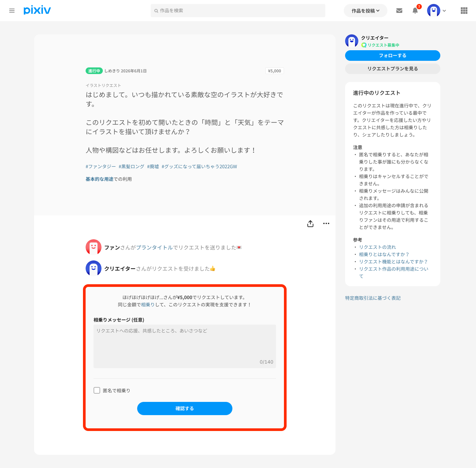Image resolution: width=476 pixels, height=468 pixels.
Task: Click the 0/140 character counter
Action: [x=266, y=362]
